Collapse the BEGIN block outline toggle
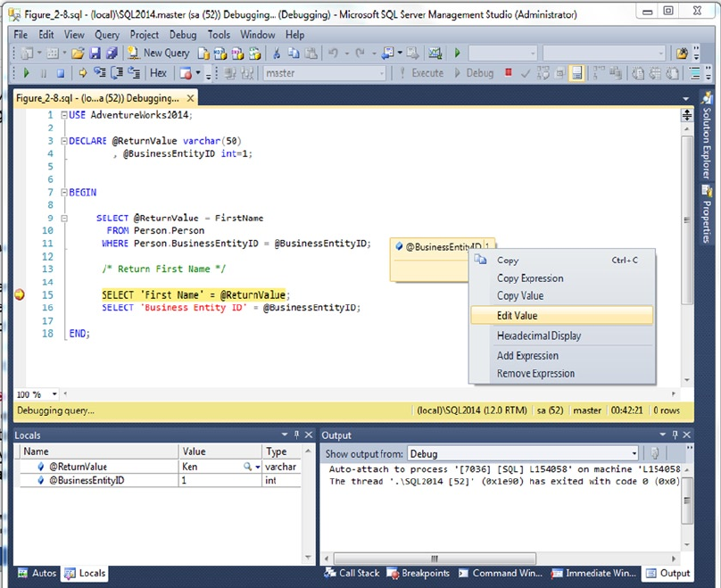Viewport: 721px width, 588px height. (63, 192)
